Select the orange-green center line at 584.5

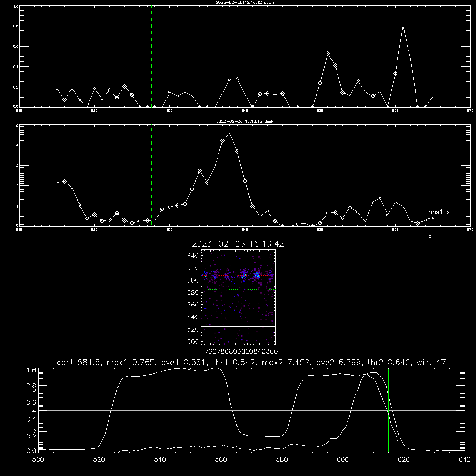click(x=296, y=410)
